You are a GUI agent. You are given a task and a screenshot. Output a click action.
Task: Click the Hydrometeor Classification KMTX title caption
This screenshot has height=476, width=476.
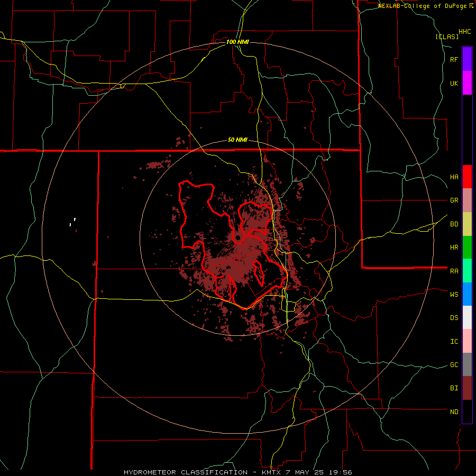point(237,472)
